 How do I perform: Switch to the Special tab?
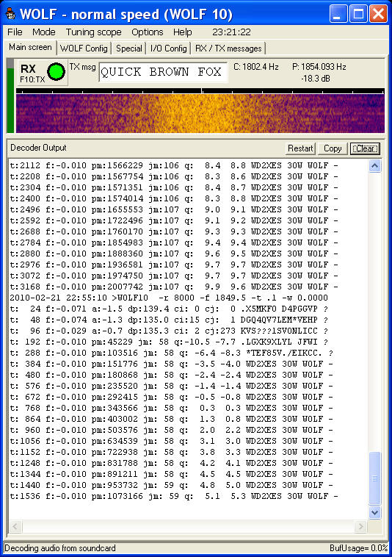(129, 48)
